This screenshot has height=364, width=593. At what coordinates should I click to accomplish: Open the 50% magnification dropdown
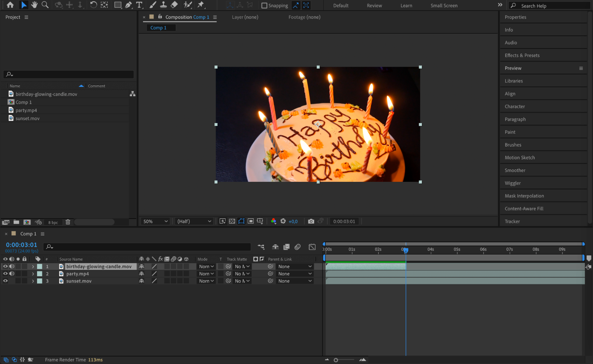click(x=155, y=221)
